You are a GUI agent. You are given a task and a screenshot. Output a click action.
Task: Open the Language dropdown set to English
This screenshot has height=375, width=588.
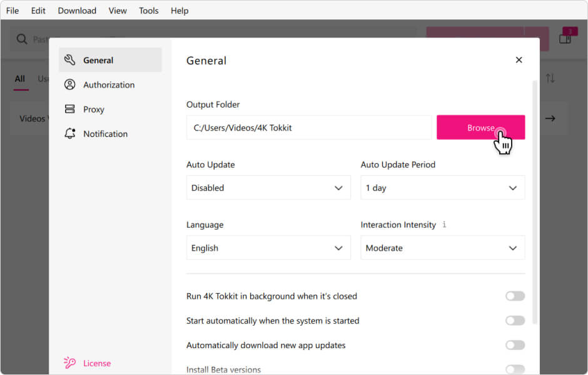pyautogui.click(x=268, y=248)
